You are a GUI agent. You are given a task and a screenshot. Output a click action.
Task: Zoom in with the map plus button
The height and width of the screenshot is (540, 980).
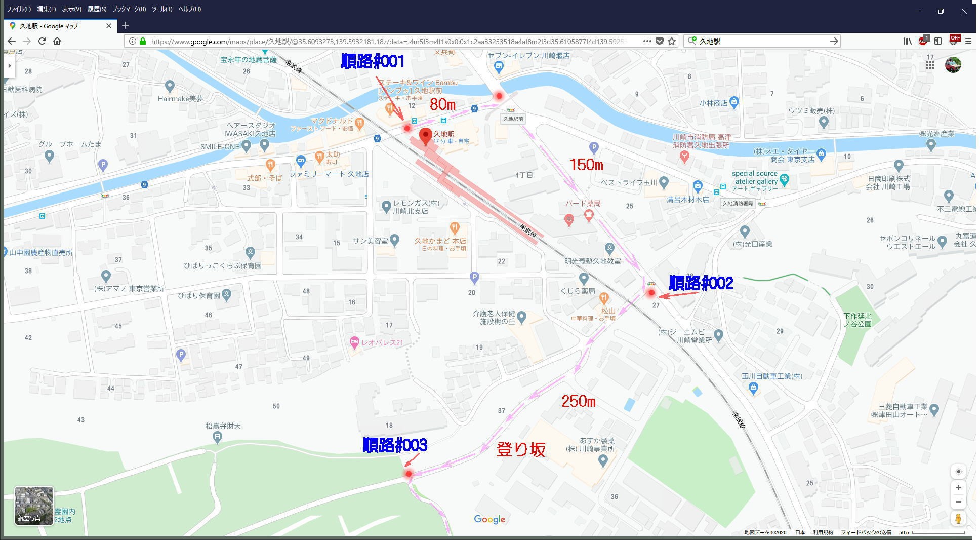pos(958,487)
